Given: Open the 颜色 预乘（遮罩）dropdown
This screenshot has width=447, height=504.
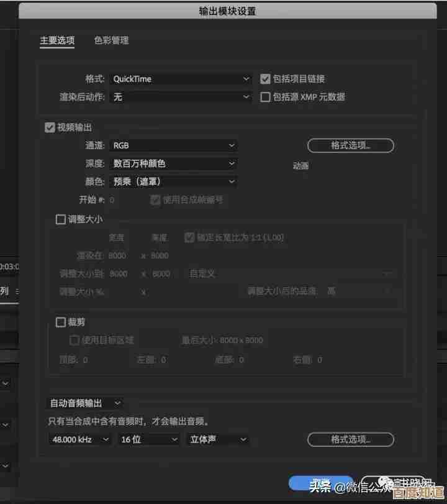Looking at the screenshot, I should point(173,181).
